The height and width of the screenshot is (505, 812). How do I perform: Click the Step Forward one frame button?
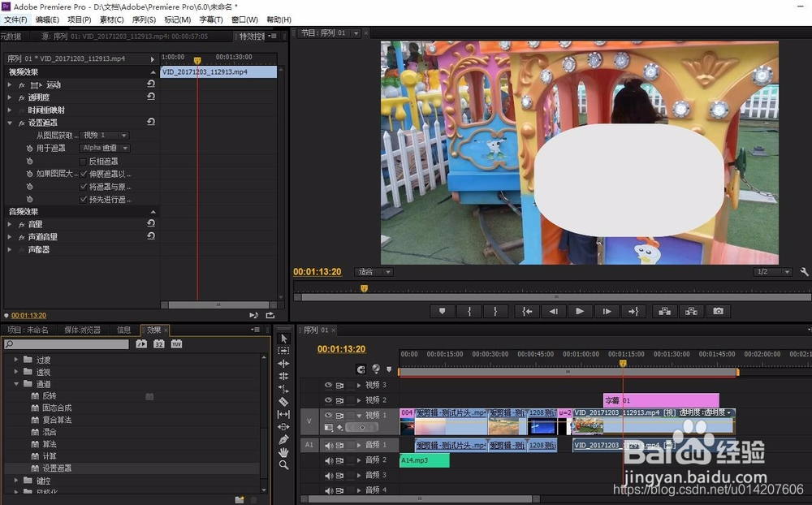tap(607, 311)
